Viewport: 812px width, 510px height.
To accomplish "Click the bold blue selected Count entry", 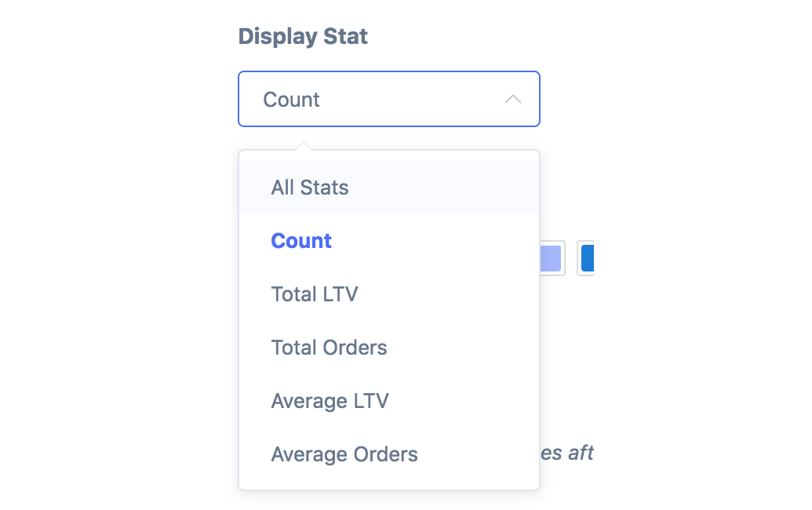I will pos(301,241).
